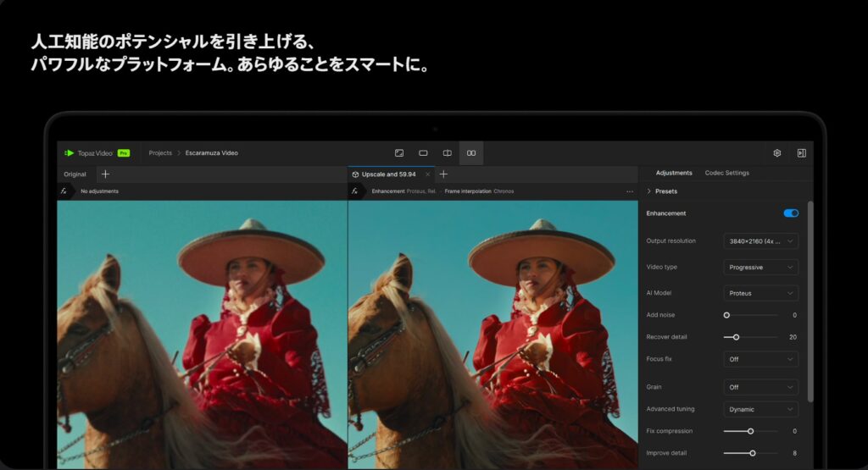This screenshot has width=868, height=470.
Task: Switch to the Codec Settings tab
Action: click(x=726, y=173)
